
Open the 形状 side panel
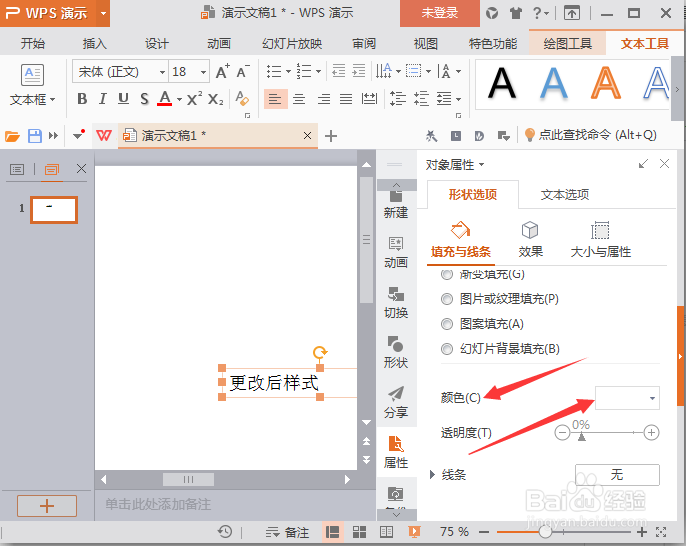point(396,353)
